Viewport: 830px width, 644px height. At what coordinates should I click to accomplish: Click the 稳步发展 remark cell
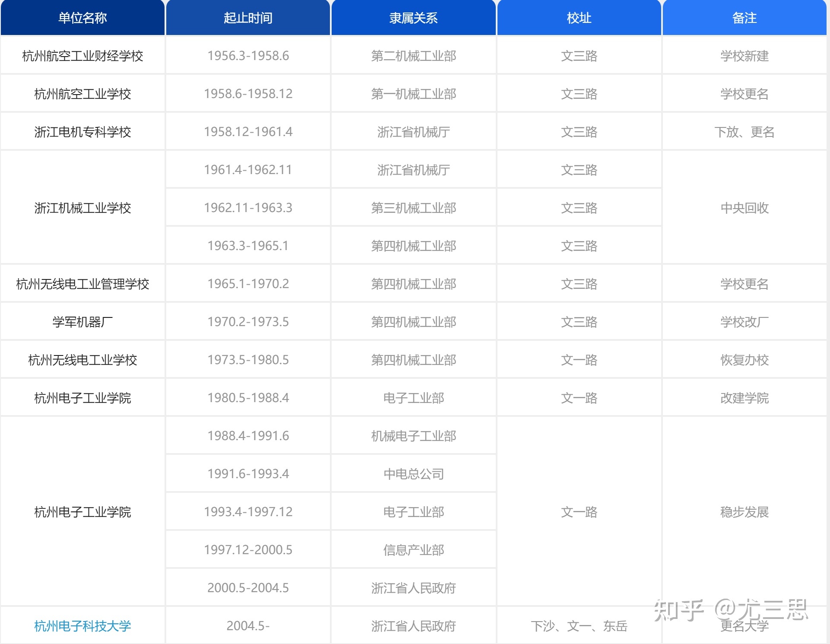point(744,511)
